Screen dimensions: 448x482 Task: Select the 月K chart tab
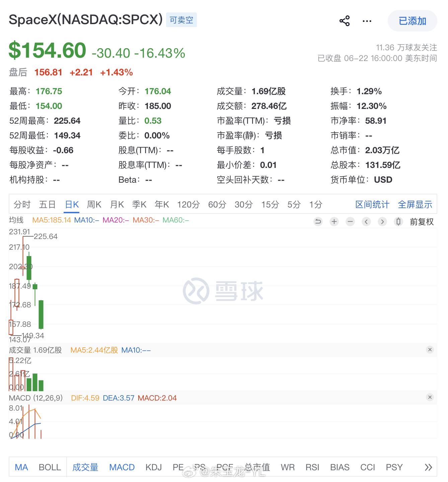pyautogui.click(x=117, y=204)
